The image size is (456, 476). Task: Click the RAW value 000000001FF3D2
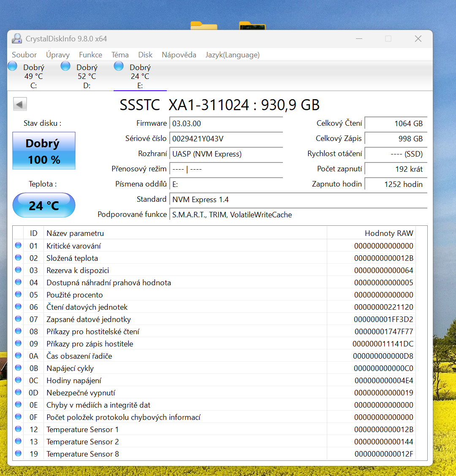[x=384, y=319]
